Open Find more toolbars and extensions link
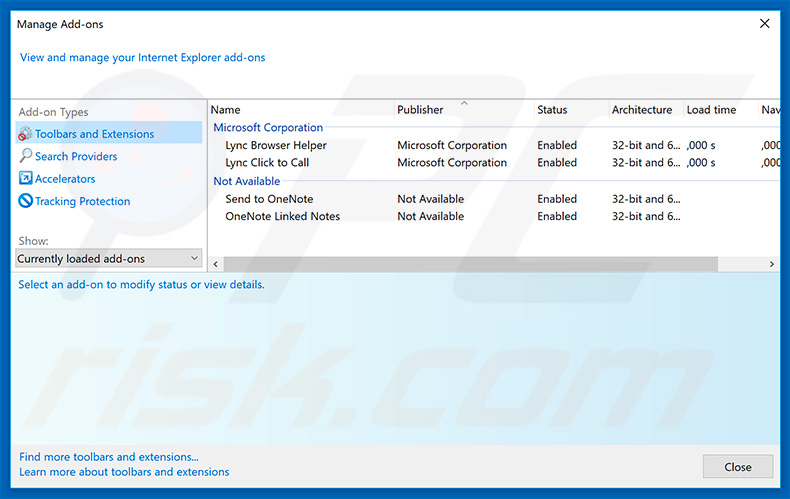The image size is (790, 499). click(x=109, y=457)
